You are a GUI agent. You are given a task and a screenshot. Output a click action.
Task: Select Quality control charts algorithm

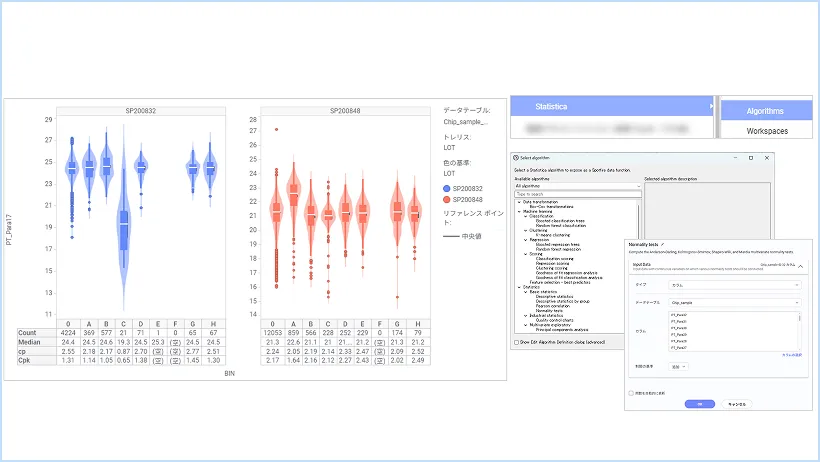point(554,320)
